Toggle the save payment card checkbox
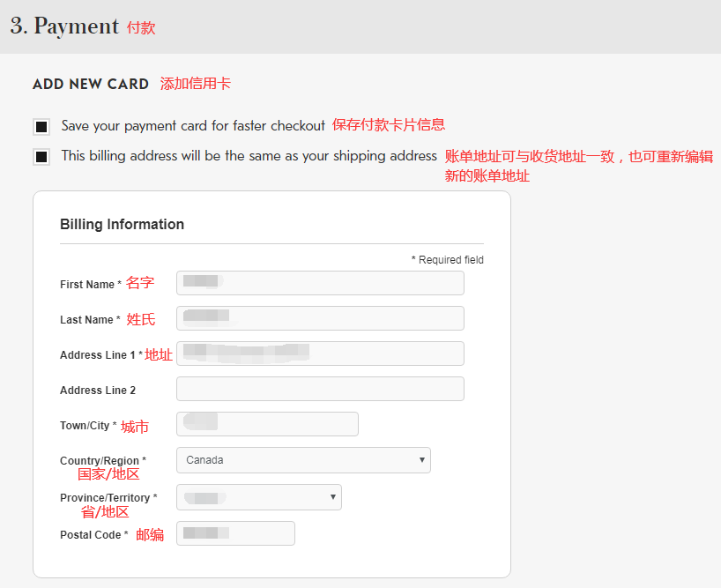721x588 pixels. 41,127
